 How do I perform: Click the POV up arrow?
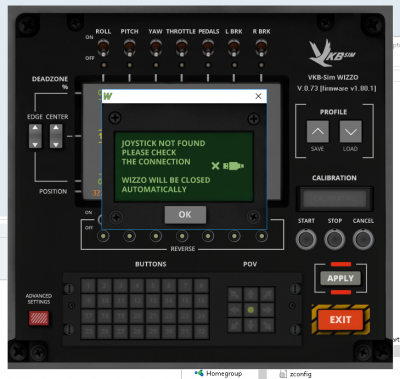point(251,294)
